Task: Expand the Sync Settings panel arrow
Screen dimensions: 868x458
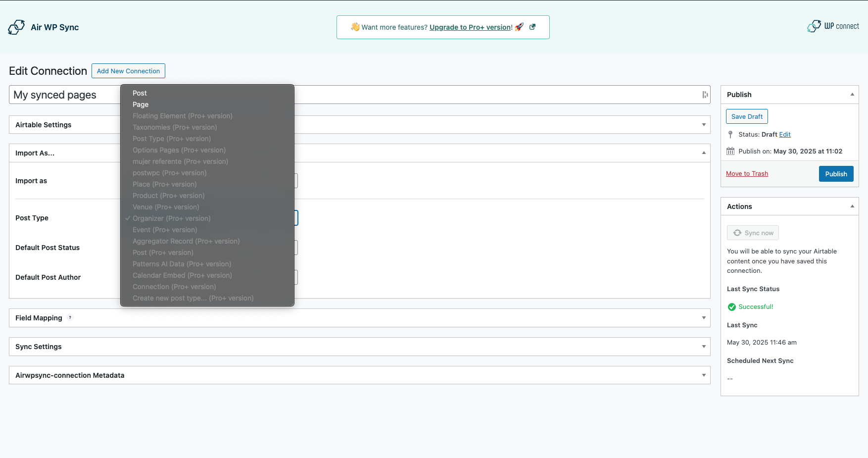Action: [704, 347]
